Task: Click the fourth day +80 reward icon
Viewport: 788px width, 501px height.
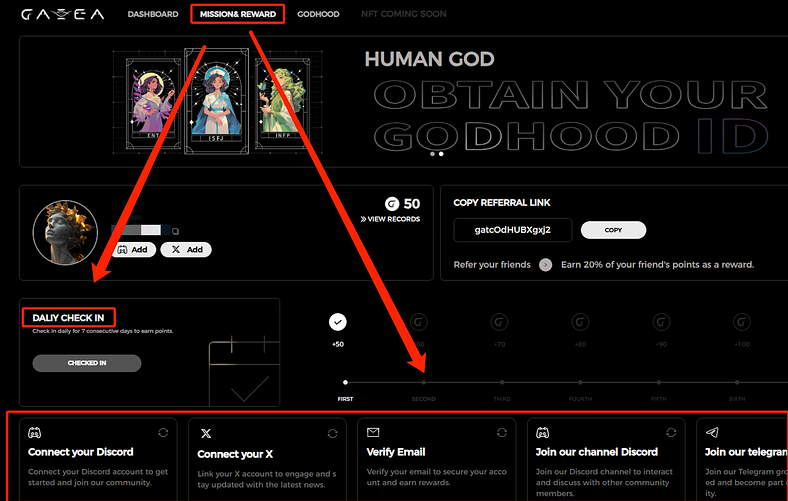Action: click(x=580, y=322)
